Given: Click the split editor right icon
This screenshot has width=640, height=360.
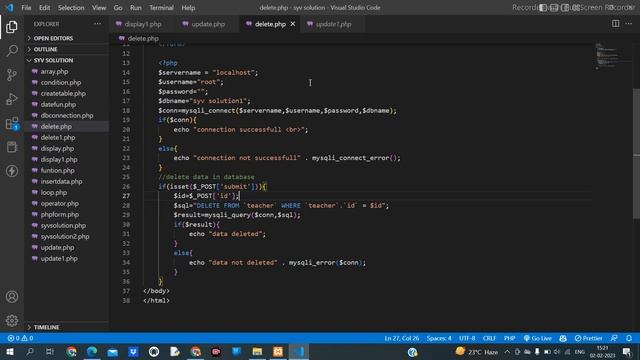Looking at the screenshot, I should [x=616, y=24].
